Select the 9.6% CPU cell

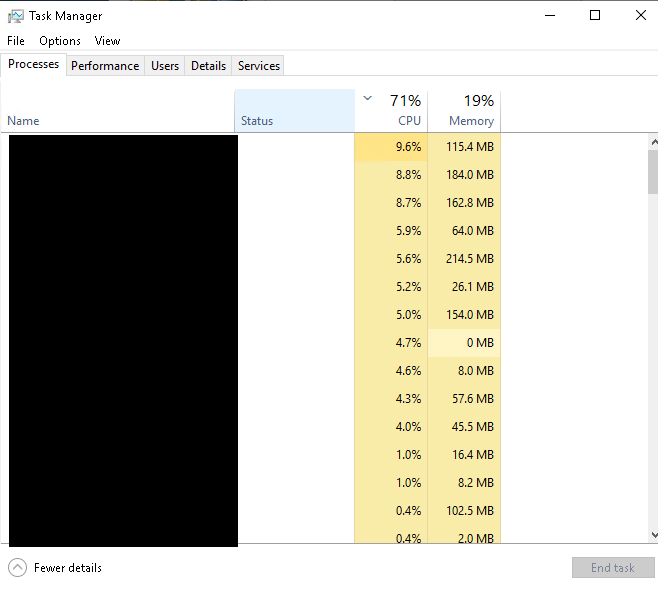click(391, 147)
